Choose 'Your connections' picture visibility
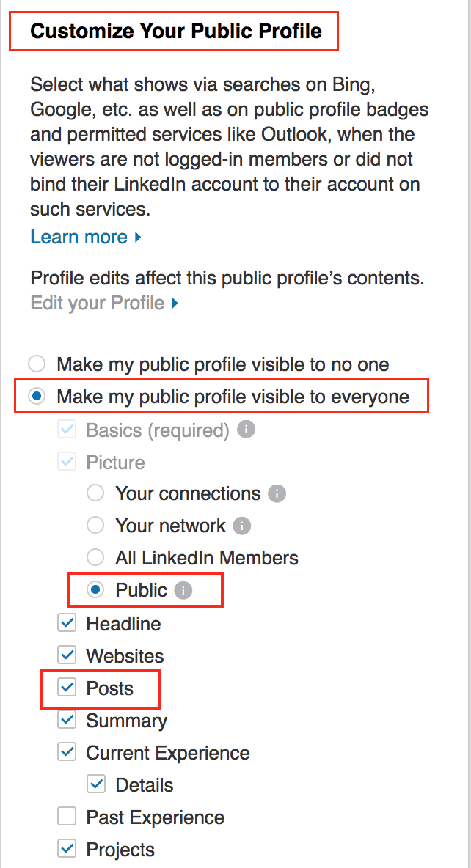The image size is (471, 868). point(95,493)
